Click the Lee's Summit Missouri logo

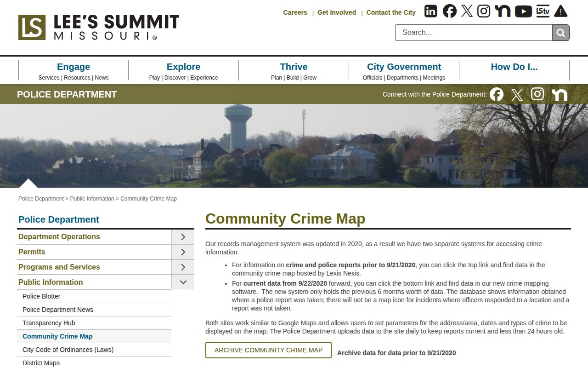point(99,27)
